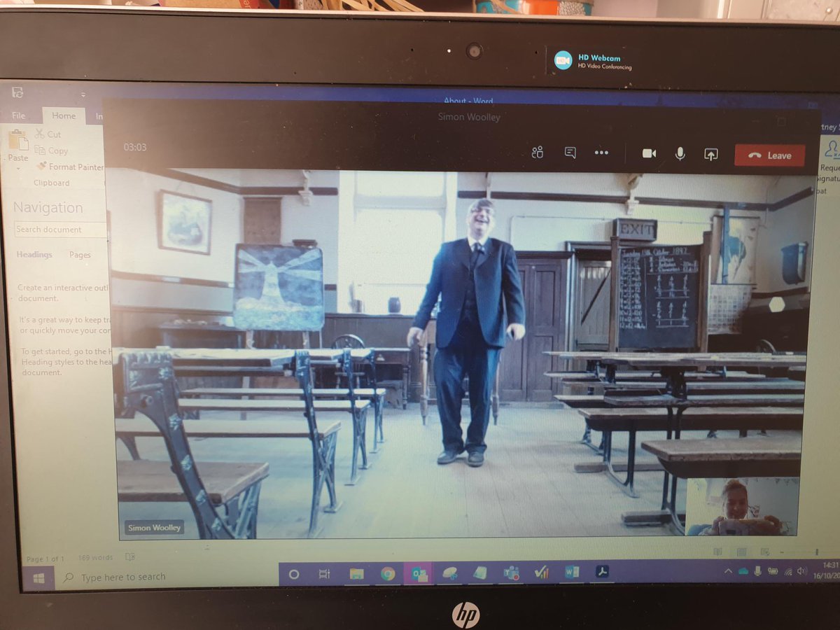840x630 pixels.
Task: Open the File menu in Word
Action: coord(18,115)
